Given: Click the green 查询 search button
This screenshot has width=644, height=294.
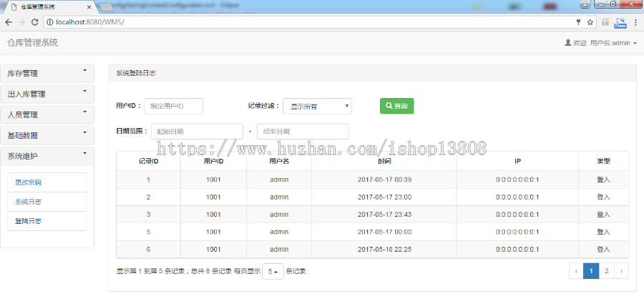Looking at the screenshot, I should point(396,106).
